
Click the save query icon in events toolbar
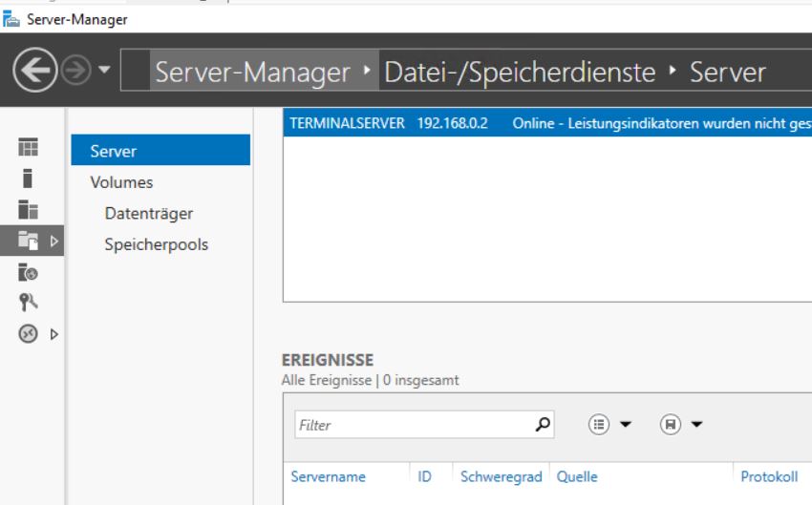(670, 425)
